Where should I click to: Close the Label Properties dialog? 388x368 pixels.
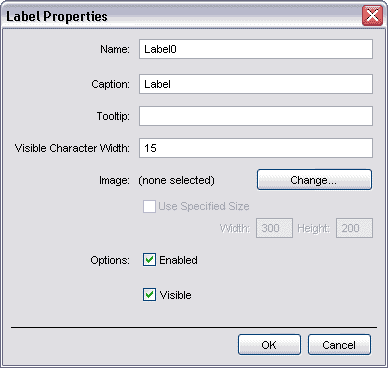372,15
